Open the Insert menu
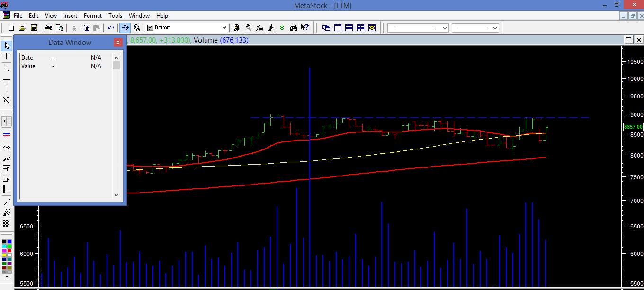Image resolution: width=644 pixels, height=290 pixels. tap(70, 16)
